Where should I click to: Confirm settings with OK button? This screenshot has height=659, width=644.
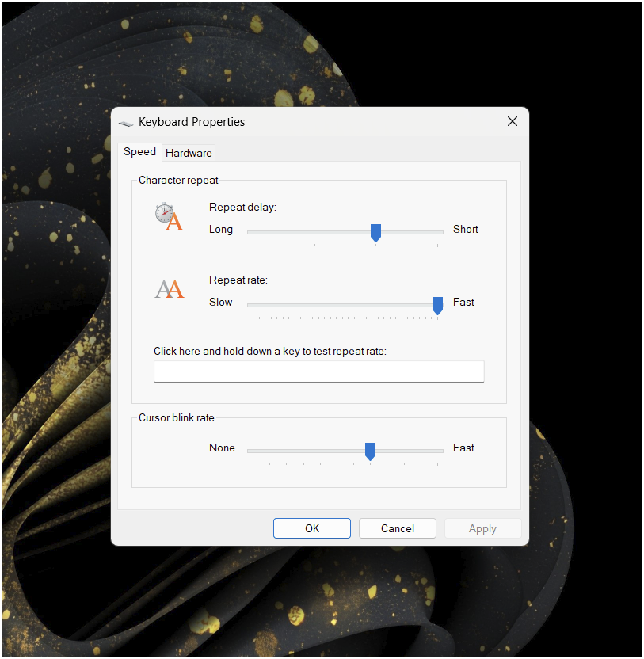click(x=312, y=528)
